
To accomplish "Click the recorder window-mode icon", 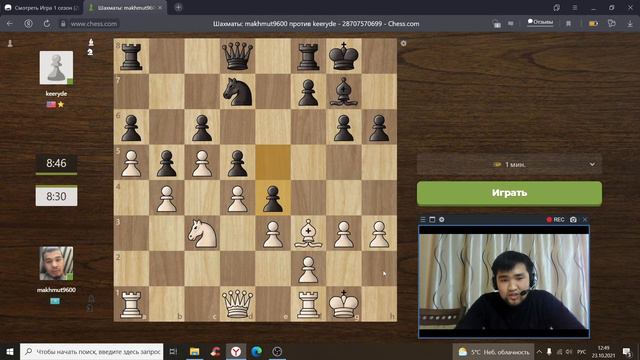I will click(x=432, y=220).
